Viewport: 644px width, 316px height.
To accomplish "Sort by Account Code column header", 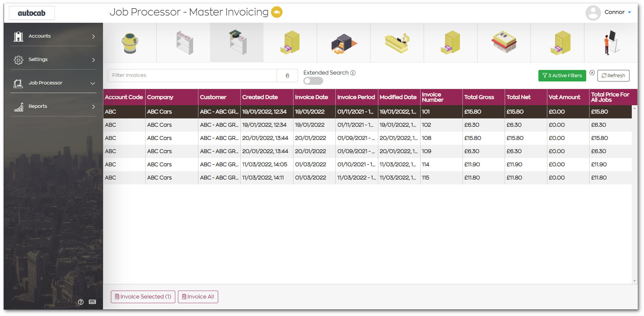I will [x=124, y=97].
